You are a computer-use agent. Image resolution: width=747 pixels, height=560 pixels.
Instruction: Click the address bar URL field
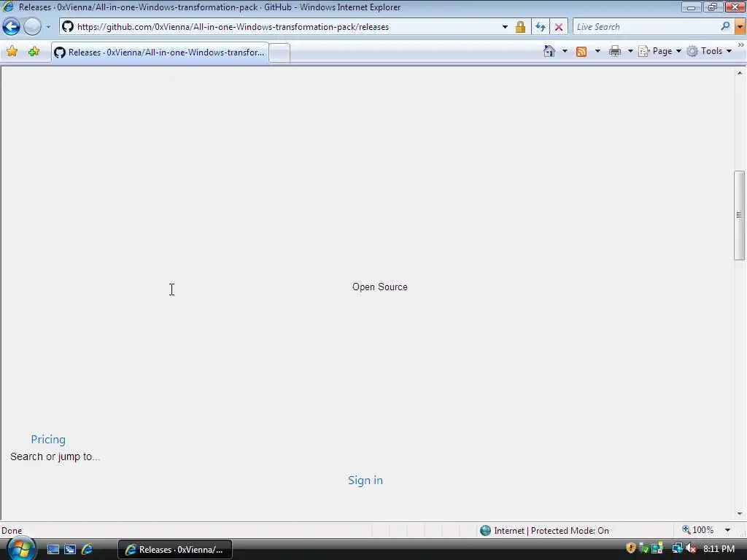click(x=286, y=27)
